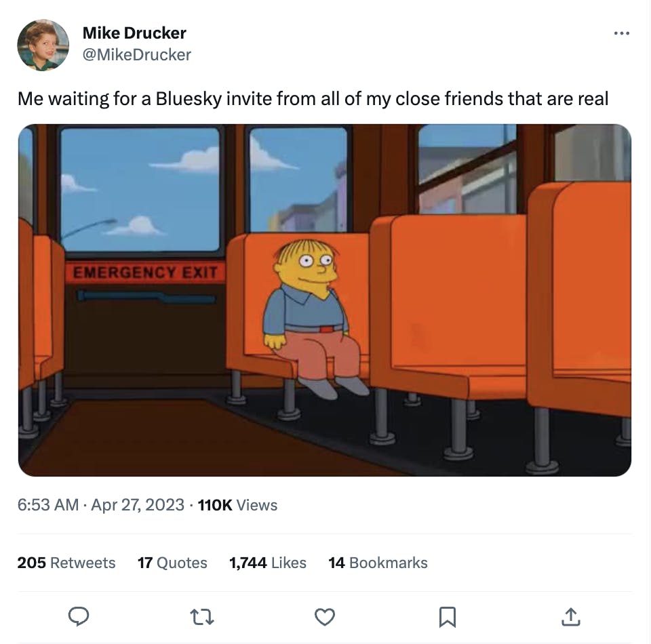This screenshot has height=644, width=651.
Task: Expand the Ralph Wiggum bus image
Action: pos(325,300)
